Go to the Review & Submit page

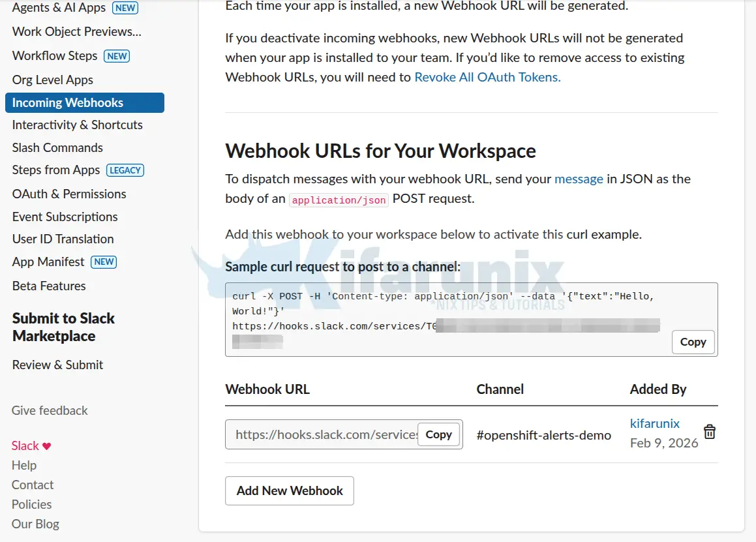(x=57, y=365)
